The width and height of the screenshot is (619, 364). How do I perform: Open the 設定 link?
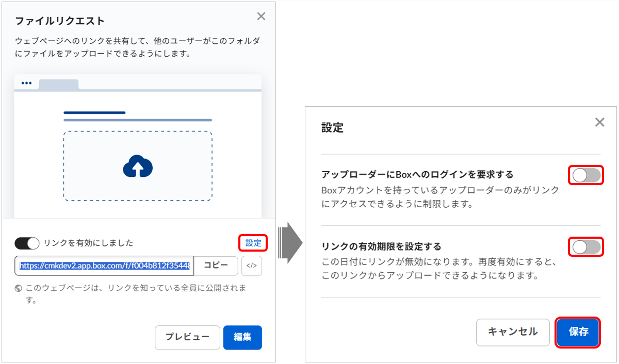[253, 243]
